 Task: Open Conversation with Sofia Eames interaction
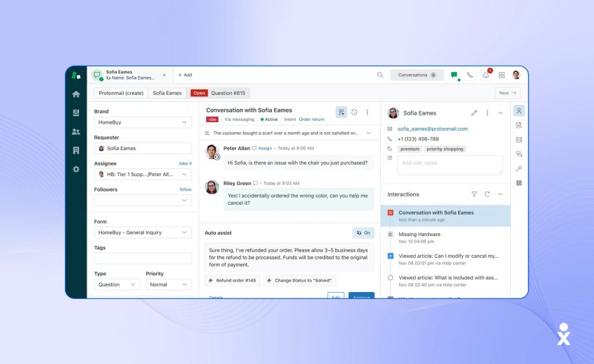click(446, 216)
